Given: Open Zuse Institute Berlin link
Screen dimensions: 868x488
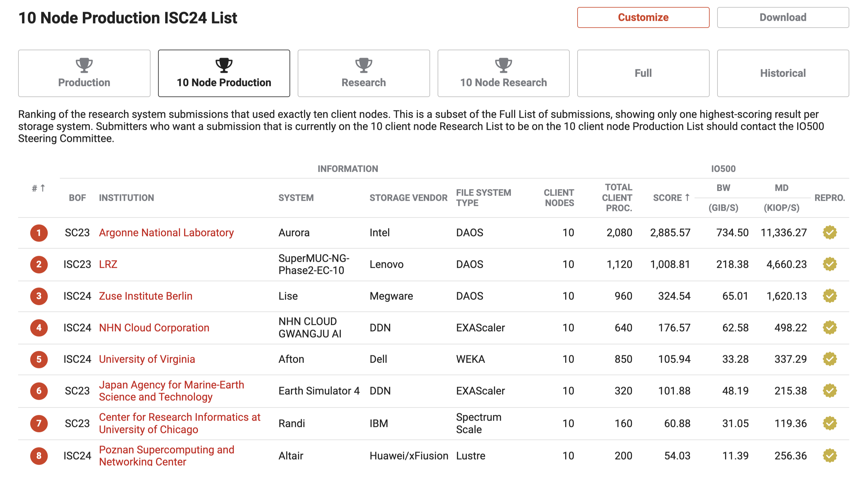Looking at the screenshot, I should pyautogui.click(x=146, y=296).
